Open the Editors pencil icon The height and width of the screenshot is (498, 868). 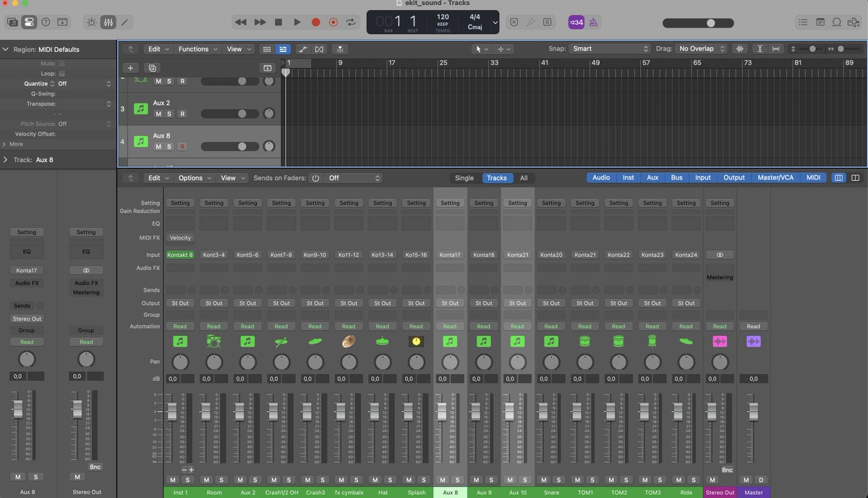124,22
